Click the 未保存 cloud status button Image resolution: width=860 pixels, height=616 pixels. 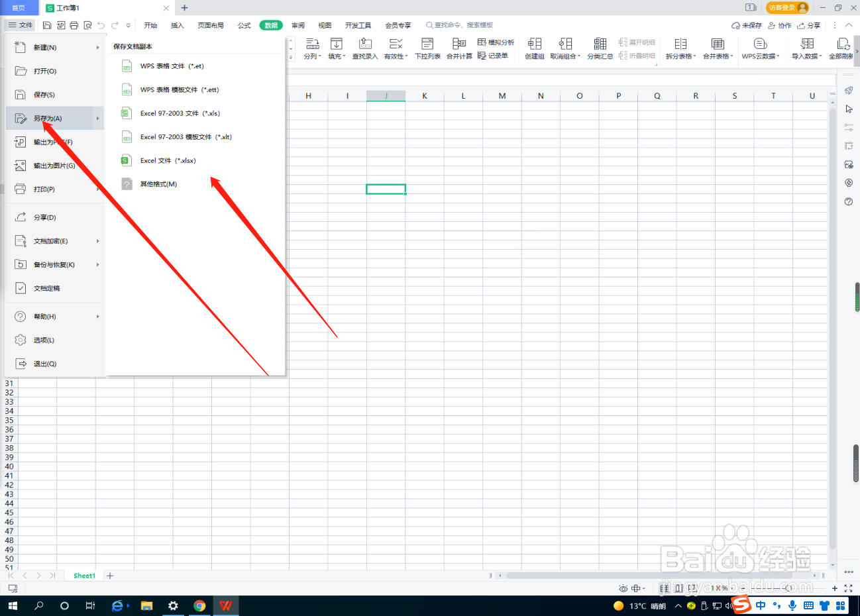(747, 25)
